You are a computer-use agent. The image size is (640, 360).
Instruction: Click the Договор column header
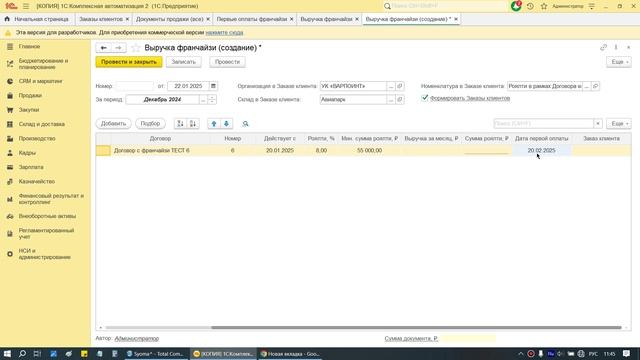[160, 139]
